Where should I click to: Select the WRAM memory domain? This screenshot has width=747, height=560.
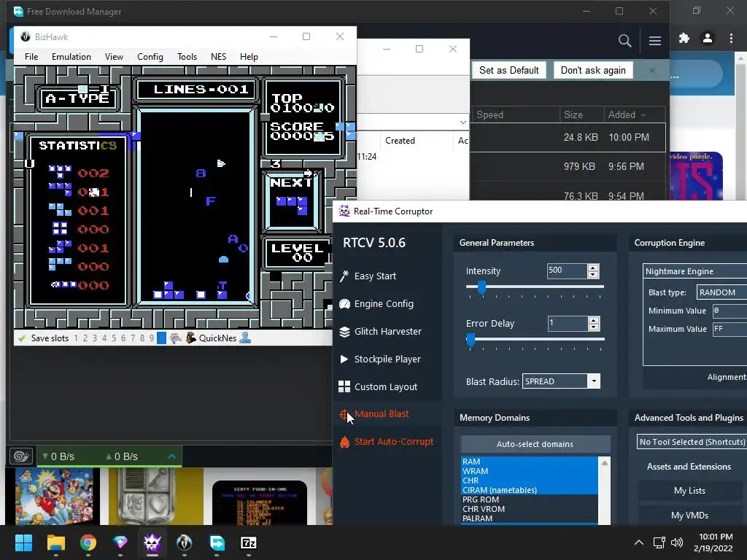[x=529, y=471]
